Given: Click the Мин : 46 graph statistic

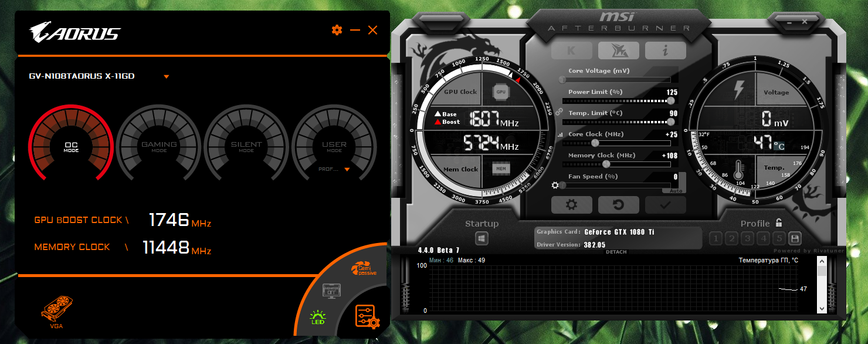Looking at the screenshot, I should pos(441,260).
